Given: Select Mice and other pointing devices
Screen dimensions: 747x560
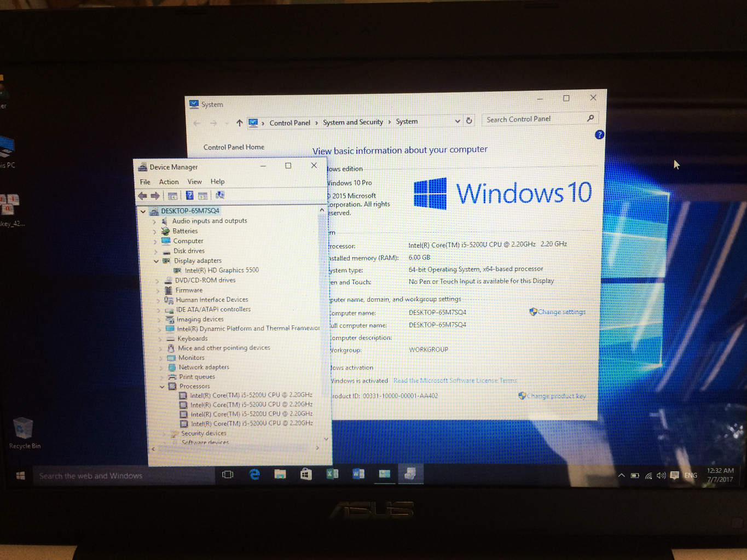Looking at the screenshot, I should coord(224,348).
